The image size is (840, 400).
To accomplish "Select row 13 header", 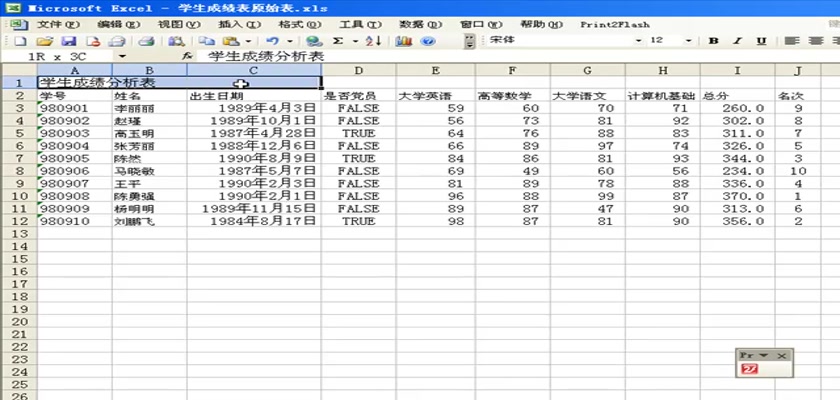I will (19, 233).
